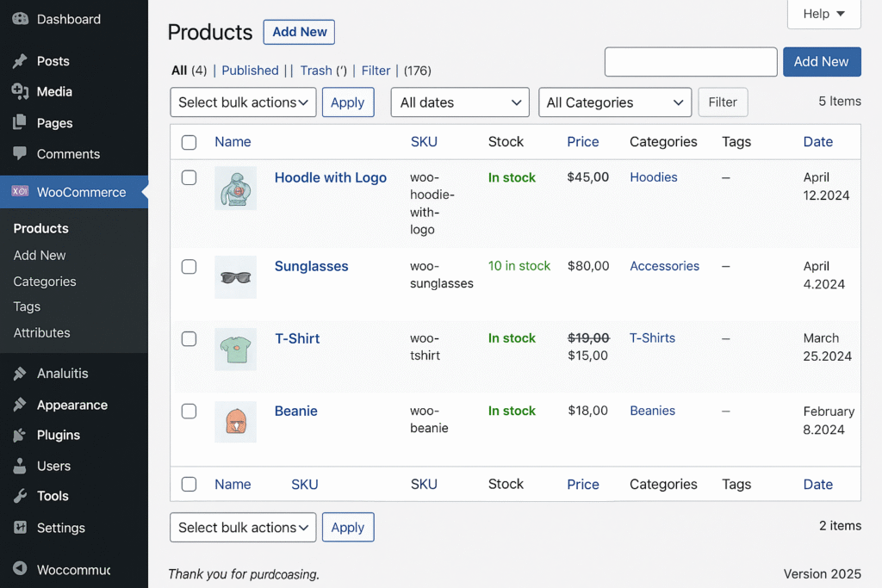Click into the product search field

tap(691, 62)
